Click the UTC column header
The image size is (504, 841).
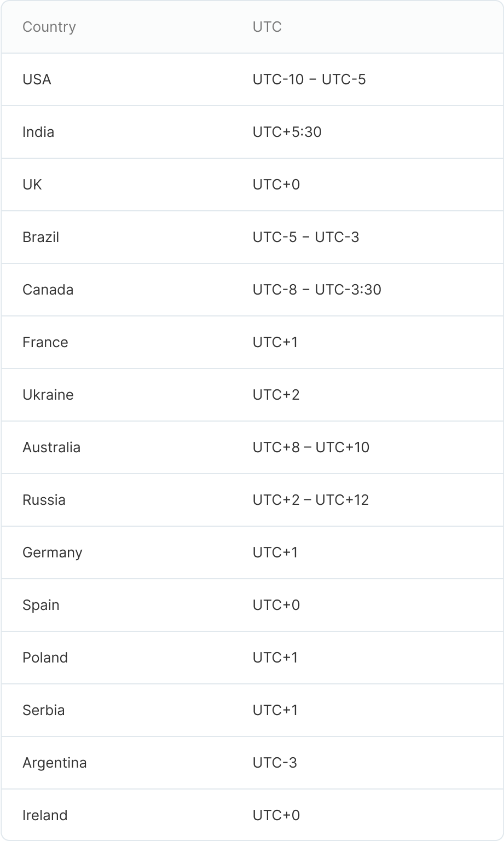tap(267, 27)
